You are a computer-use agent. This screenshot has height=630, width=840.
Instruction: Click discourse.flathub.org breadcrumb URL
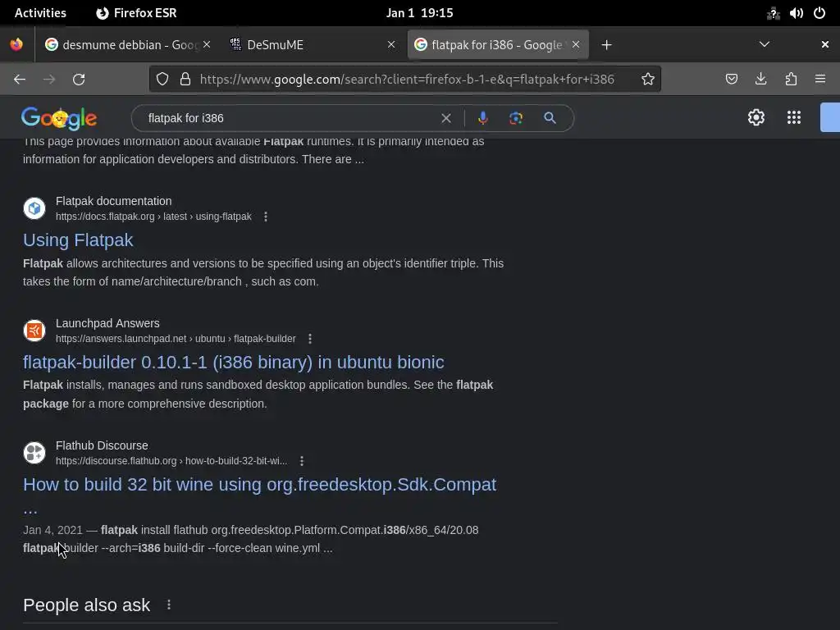pyautogui.click(x=171, y=461)
